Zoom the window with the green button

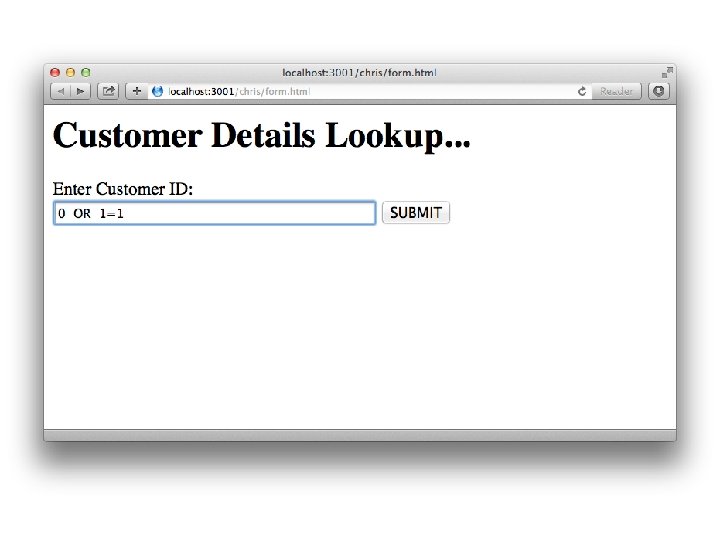click(85, 73)
